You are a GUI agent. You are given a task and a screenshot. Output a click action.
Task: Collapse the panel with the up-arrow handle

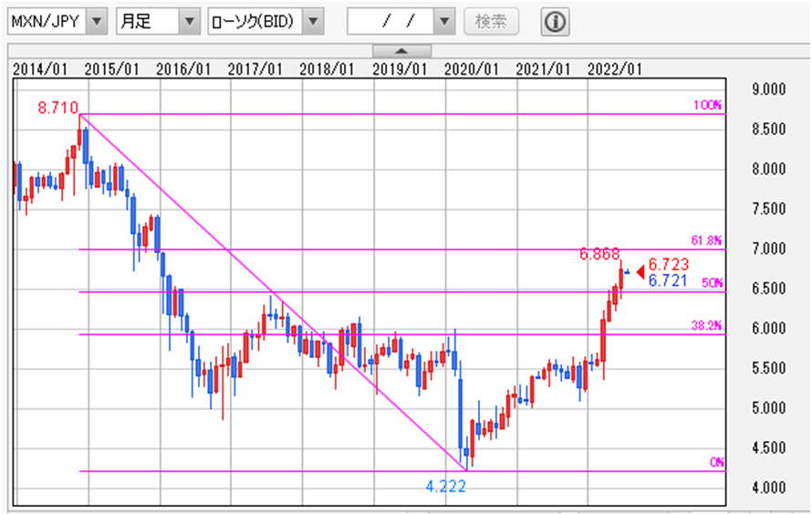pyautogui.click(x=401, y=51)
